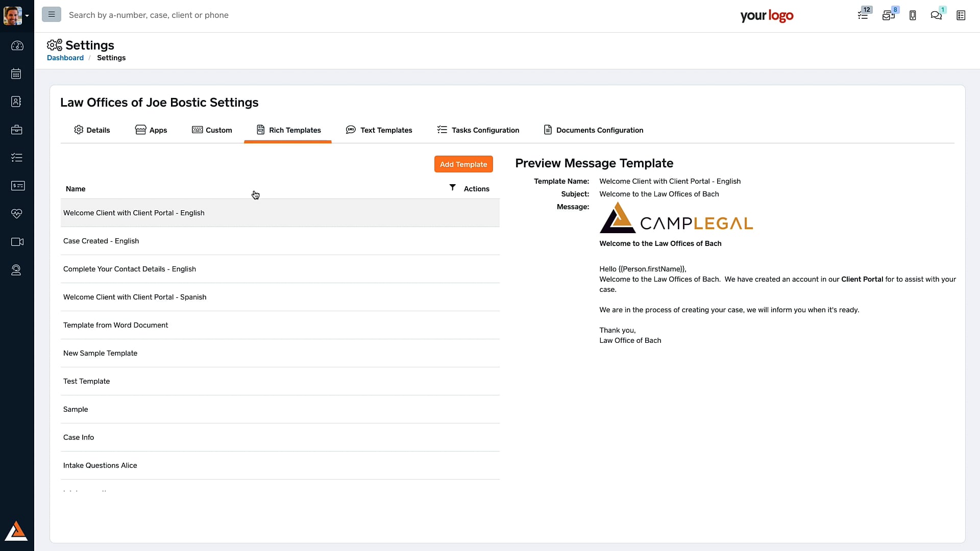980x551 pixels.
Task: Open the video camera sidebar icon
Action: (x=17, y=242)
